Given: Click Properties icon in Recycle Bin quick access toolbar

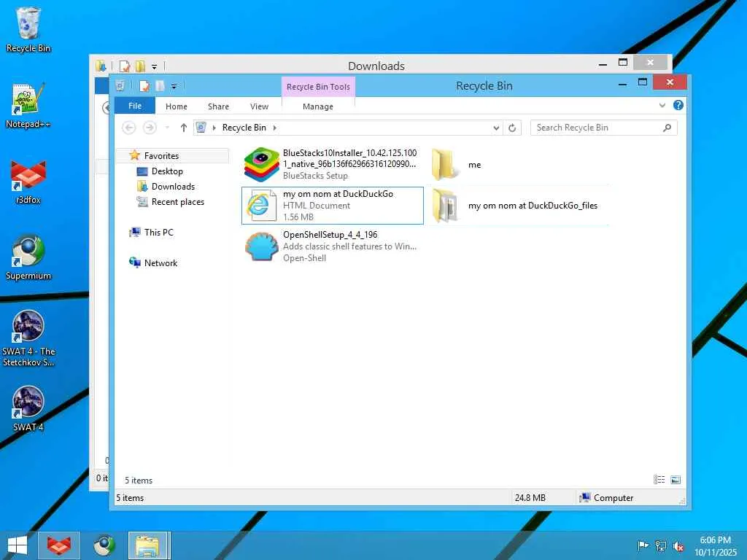Looking at the screenshot, I should (144, 86).
